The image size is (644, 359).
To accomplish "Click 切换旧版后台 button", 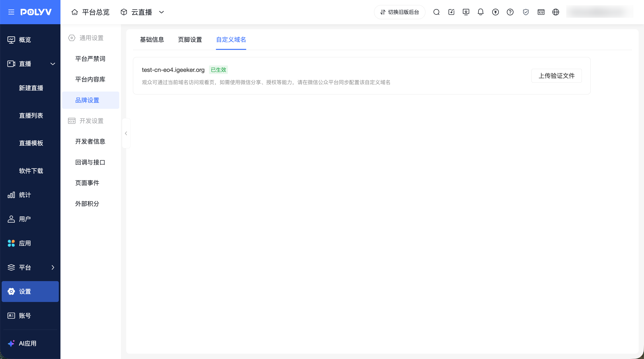I will pos(400,12).
